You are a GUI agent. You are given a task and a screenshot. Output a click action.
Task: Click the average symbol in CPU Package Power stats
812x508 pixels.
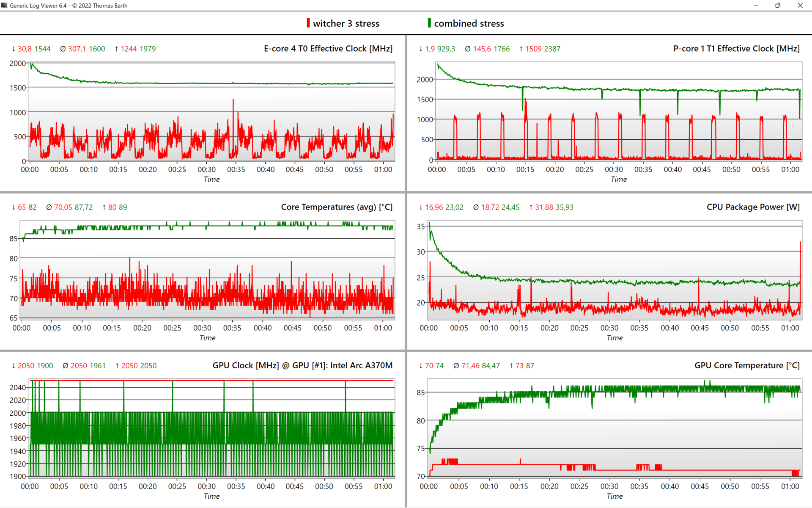click(x=476, y=207)
